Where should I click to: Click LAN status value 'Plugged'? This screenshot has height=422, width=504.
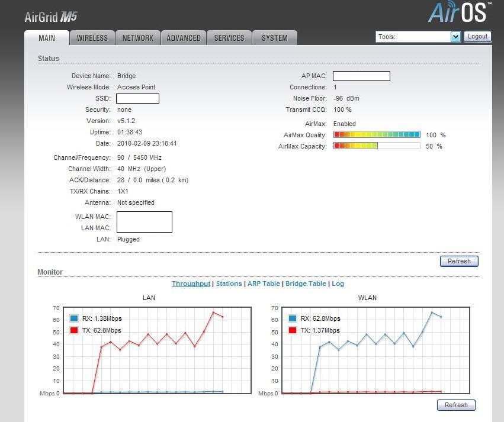coord(129,239)
